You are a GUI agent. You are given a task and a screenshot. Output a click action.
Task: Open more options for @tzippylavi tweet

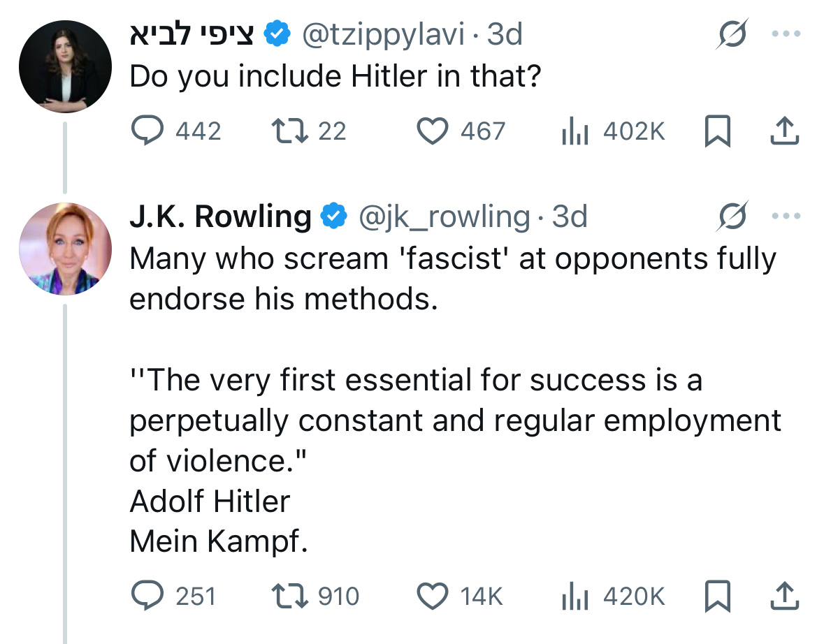tap(785, 34)
